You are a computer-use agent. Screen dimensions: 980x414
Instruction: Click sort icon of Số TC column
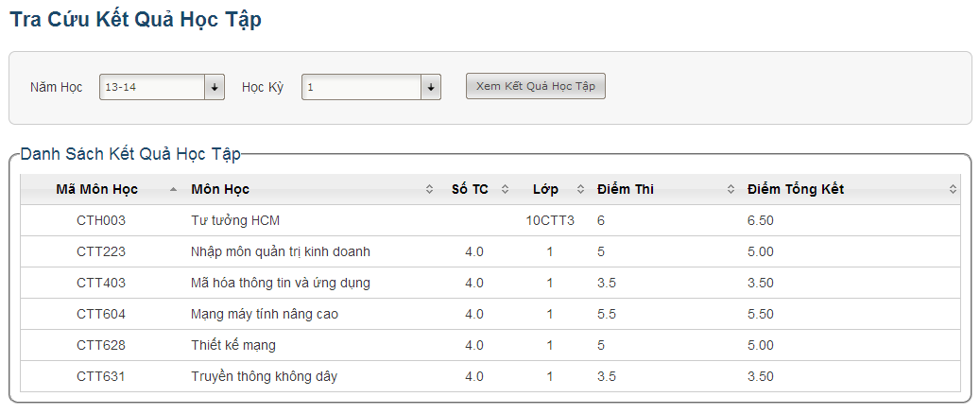pyautogui.click(x=505, y=189)
